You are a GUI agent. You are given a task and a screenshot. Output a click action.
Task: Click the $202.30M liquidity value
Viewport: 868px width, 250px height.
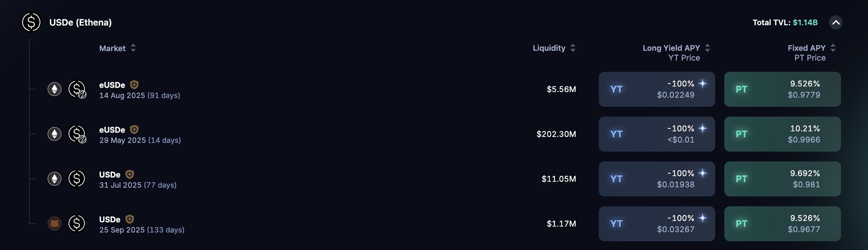coord(556,134)
